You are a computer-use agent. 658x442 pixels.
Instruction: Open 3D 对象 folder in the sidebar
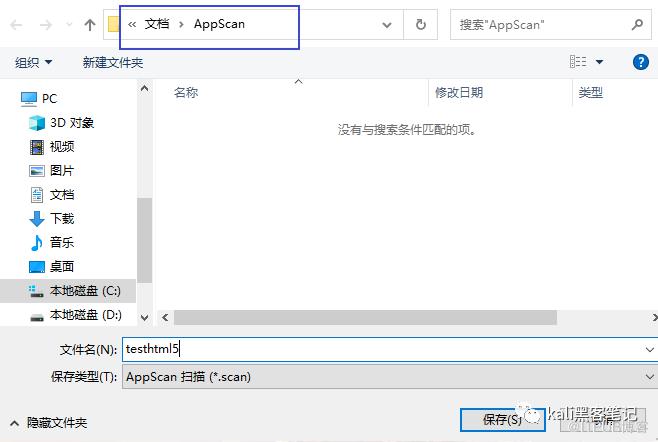point(61,123)
